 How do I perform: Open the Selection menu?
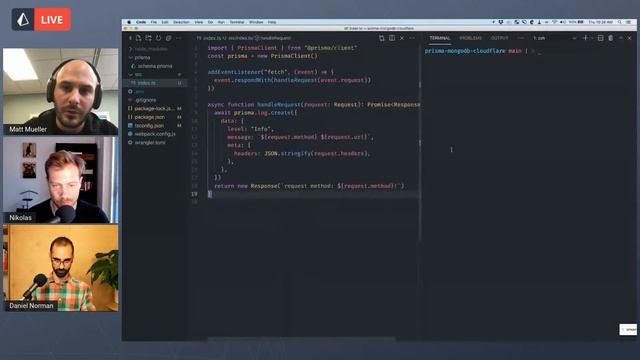[x=181, y=22]
